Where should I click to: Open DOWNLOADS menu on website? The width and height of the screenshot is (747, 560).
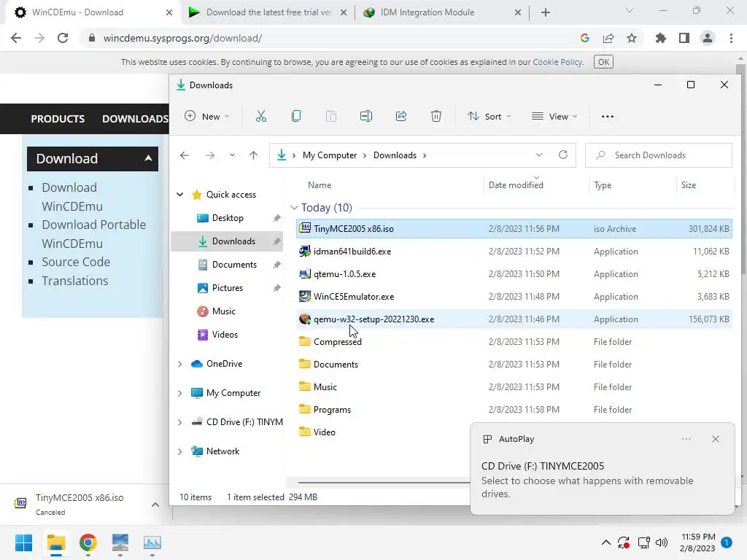click(x=135, y=119)
